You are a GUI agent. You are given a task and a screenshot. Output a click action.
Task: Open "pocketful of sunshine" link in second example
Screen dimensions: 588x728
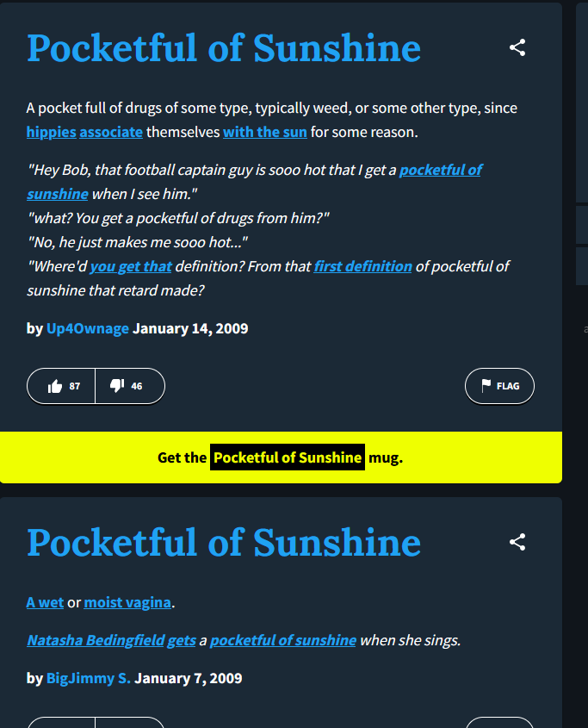283,640
